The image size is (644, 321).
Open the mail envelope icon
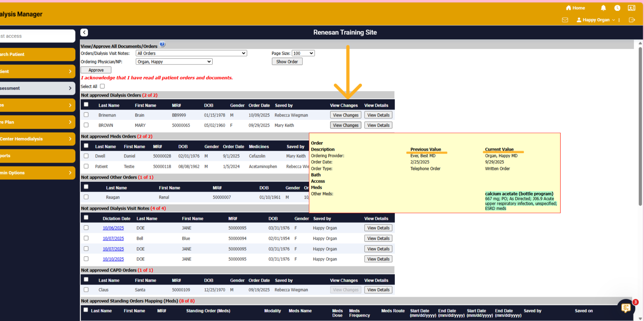[565, 20]
